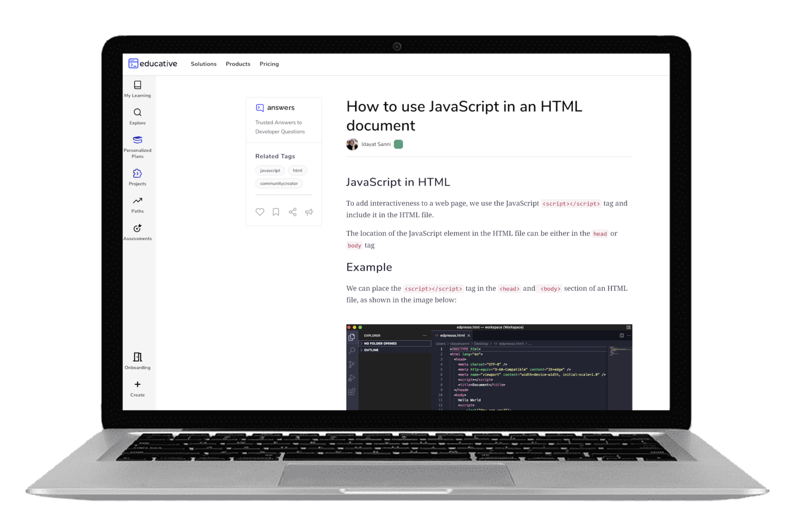This screenshot has height=532, width=802.
Task: Expand the communitycreator tag
Action: pyautogui.click(x=279, y=184)
